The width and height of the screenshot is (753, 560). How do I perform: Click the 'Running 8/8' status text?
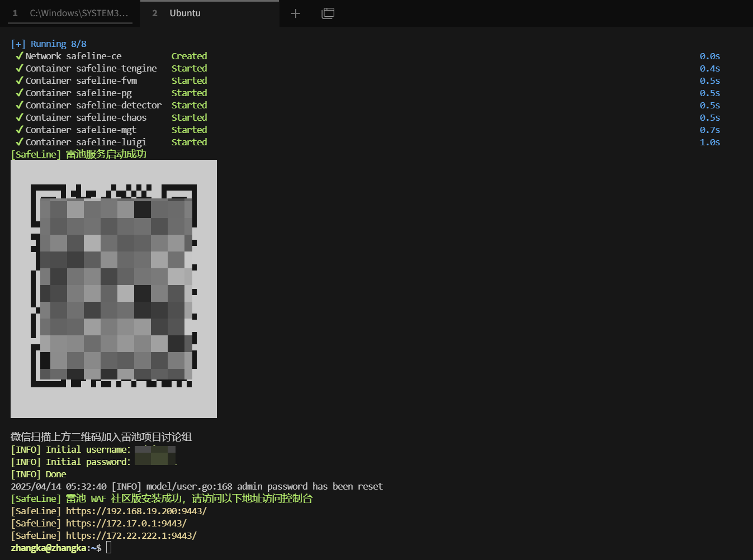click(x=59, y=44)
